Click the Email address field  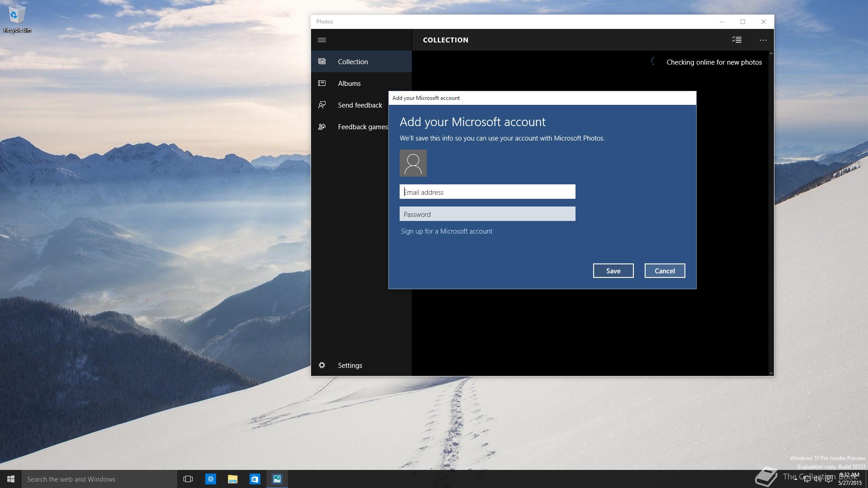tap(487, 192)
